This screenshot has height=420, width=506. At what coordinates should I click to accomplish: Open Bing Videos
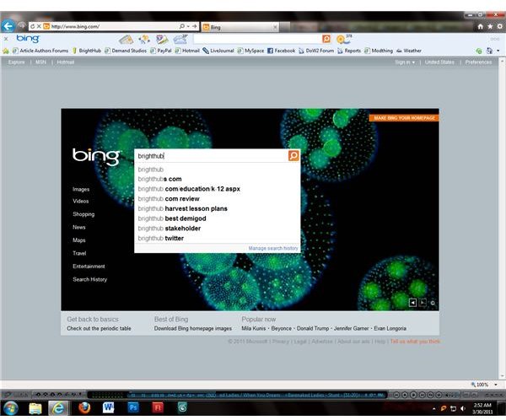pos(81,201)
